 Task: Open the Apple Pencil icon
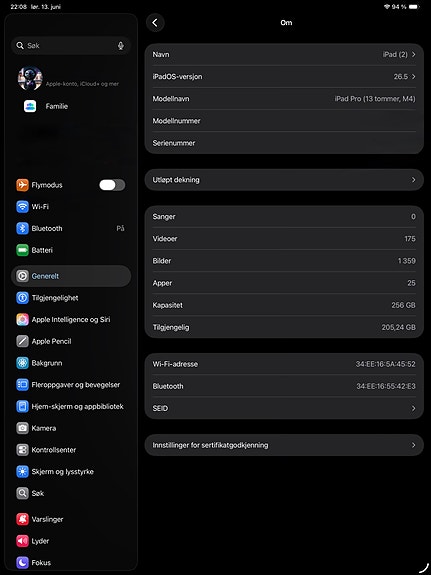click(x=22, y=341)
